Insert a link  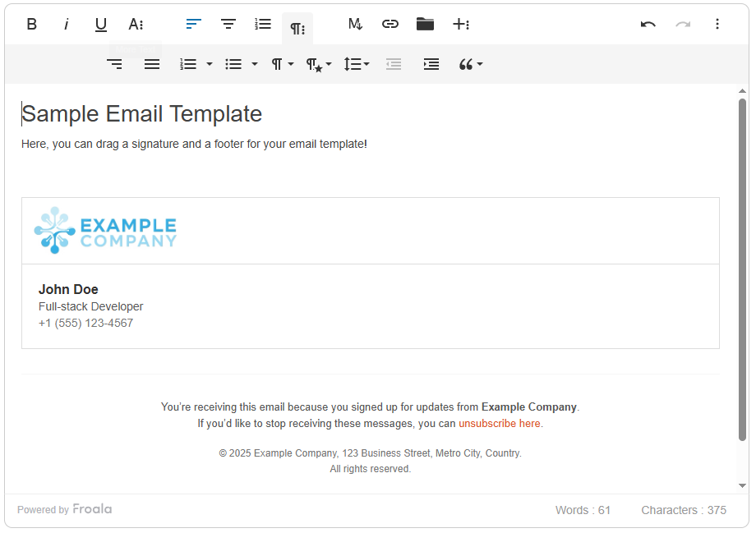click(390, 25)
